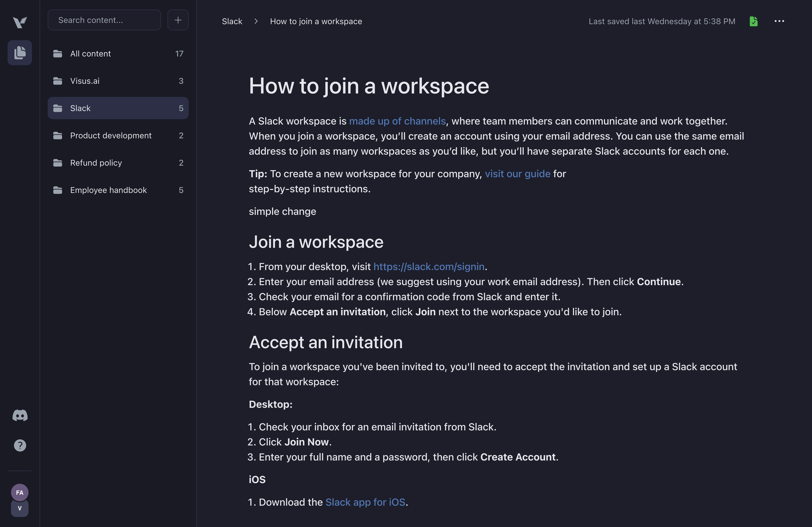Image resolution: width=812 pixels, height=527 pixels.
Task: Open the all content folder icon
Action: click(x=57, y=53)
